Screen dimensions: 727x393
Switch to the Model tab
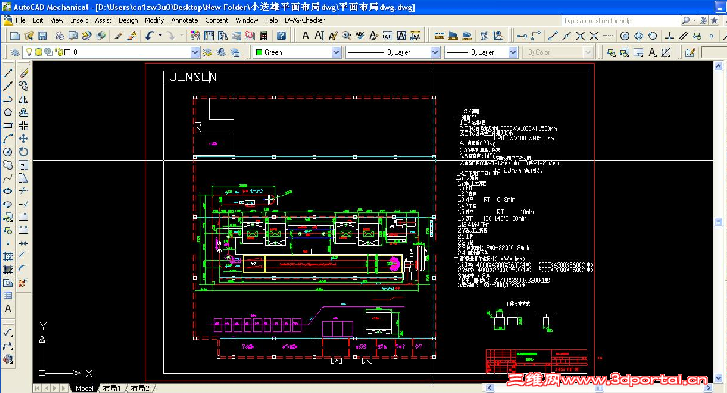click(84, 388)
